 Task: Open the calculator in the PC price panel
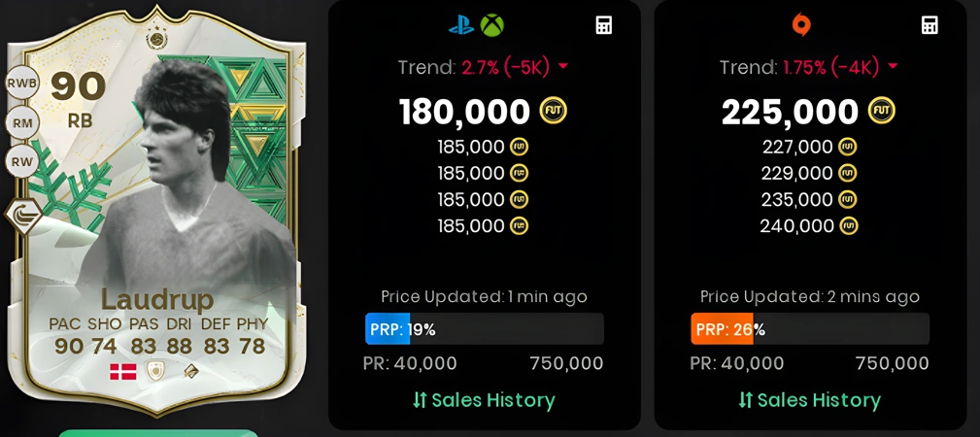pos(930,25)
